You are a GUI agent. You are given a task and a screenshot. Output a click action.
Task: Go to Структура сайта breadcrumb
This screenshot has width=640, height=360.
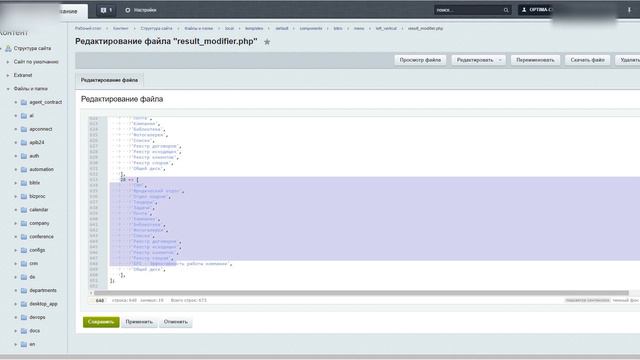click(156, 29)
